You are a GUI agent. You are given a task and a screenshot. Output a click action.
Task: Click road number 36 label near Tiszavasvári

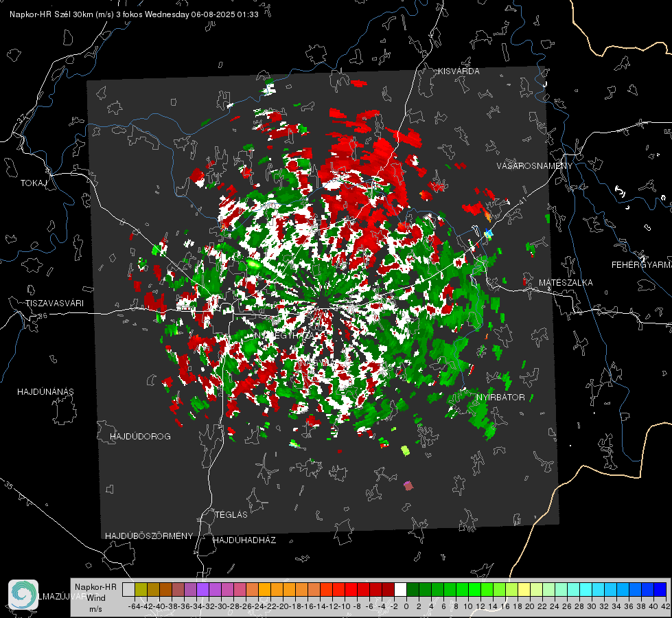click(x=43, y=316)
